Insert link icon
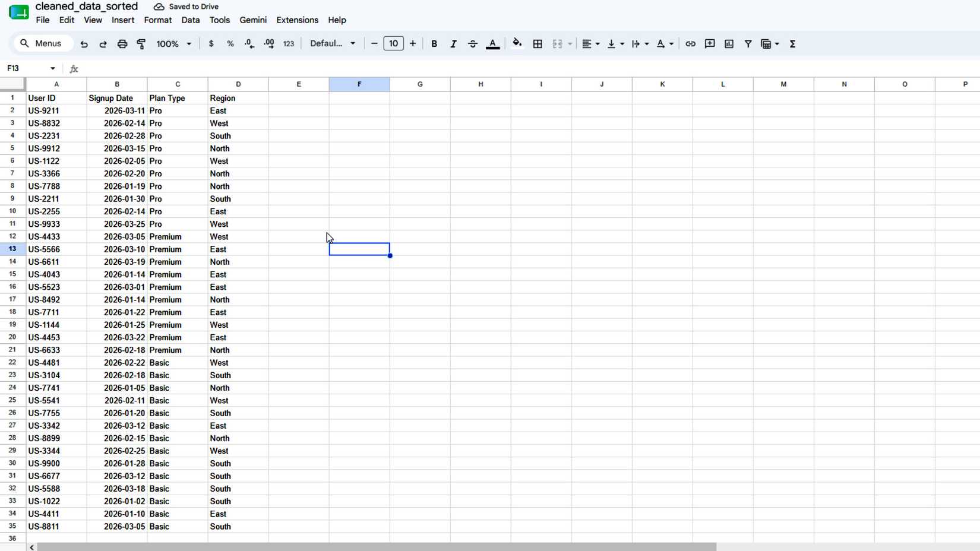The width and height of the screenshot is (980, 551). click(690, 44)
